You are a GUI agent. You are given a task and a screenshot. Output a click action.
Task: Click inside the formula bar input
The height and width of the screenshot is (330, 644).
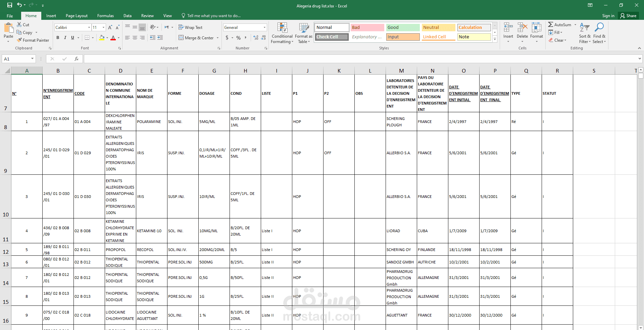tap(360, 59)
